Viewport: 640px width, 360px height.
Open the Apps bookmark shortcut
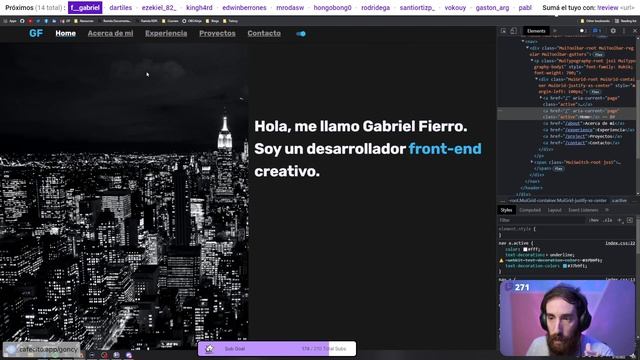(x=10, y=21)
